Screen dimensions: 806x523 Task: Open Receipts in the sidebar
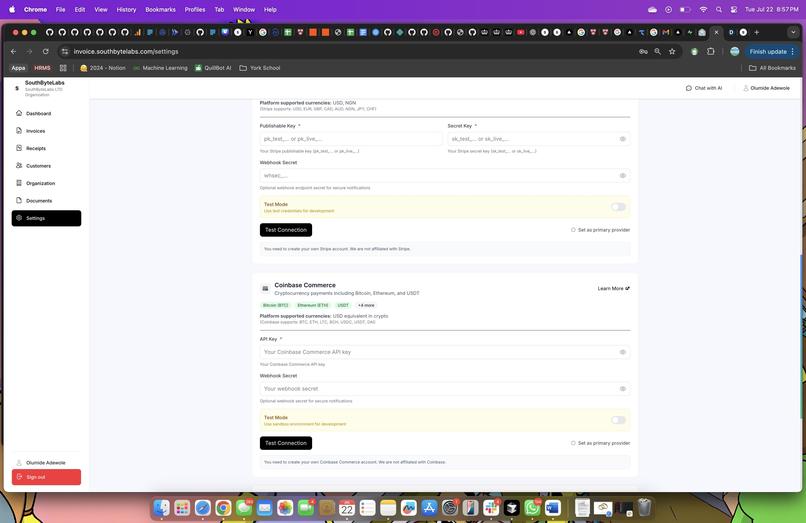coord(45,148)
